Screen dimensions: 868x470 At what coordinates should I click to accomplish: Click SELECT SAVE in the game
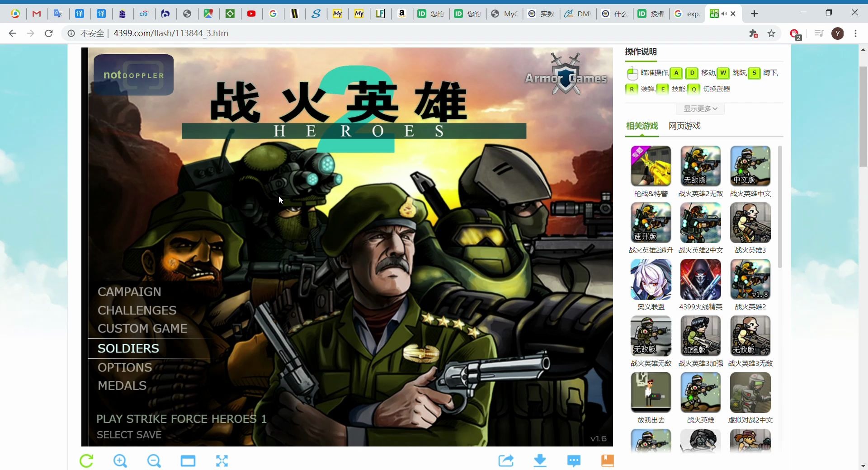coord(129,435)
